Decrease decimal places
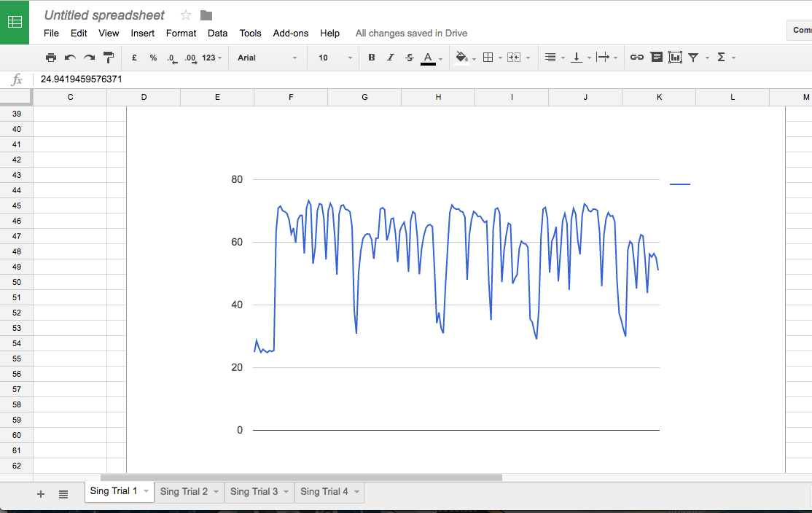 point(173,58)
